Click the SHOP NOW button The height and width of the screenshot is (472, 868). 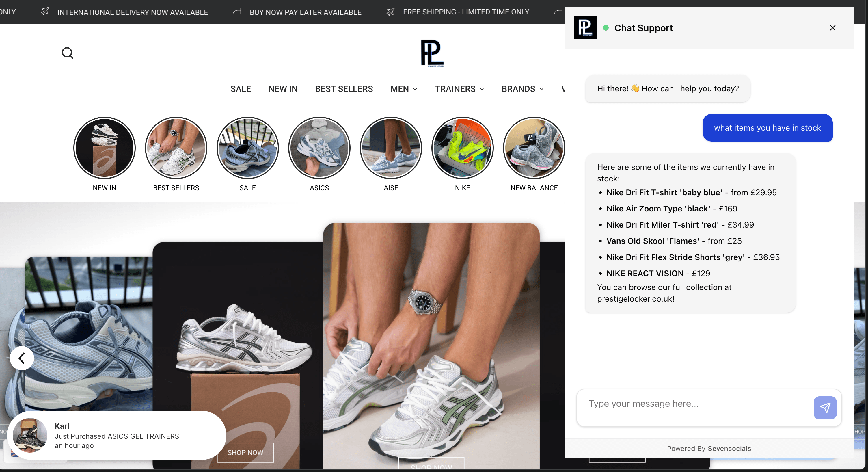pos(245,452)
